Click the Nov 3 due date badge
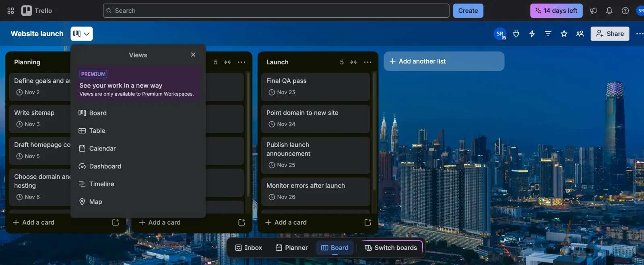The image size is (644, 265). (28, 124)
